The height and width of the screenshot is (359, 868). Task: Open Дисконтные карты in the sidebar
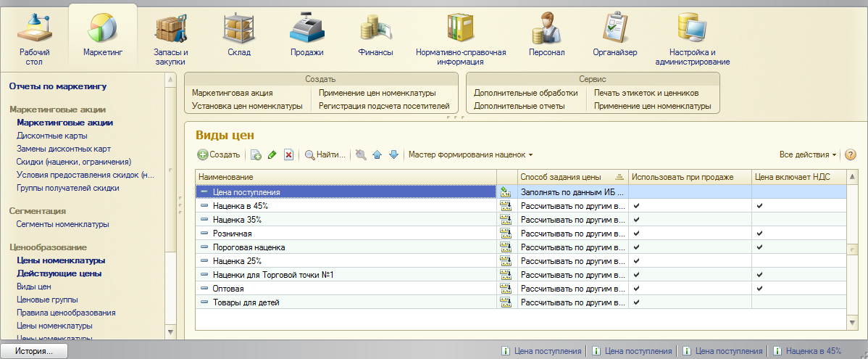coord(52,136)
